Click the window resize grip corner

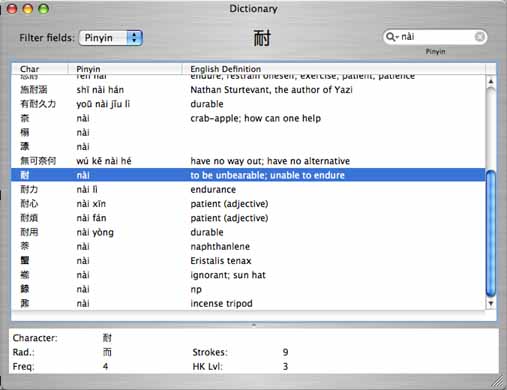[x=498, y=382]
